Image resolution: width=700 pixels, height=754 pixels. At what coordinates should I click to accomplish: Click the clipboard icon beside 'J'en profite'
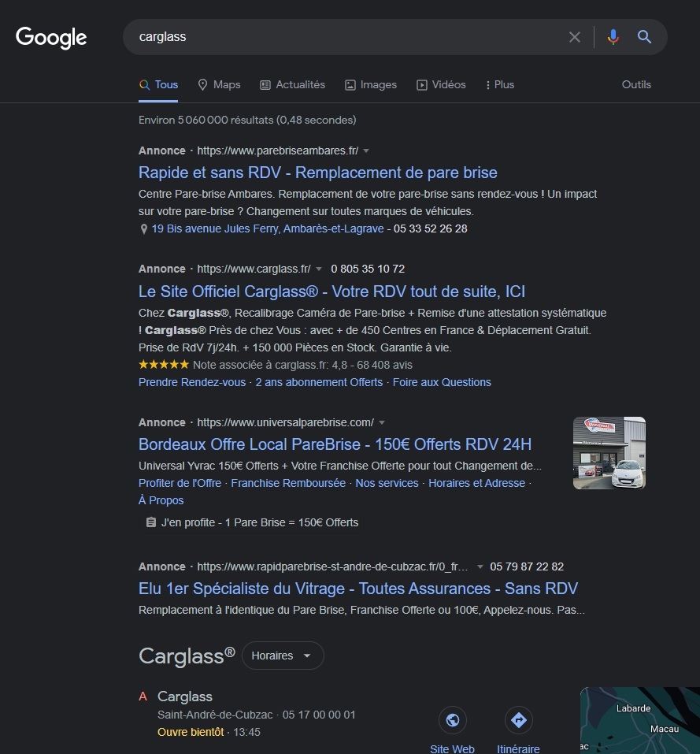coord(151,522)
